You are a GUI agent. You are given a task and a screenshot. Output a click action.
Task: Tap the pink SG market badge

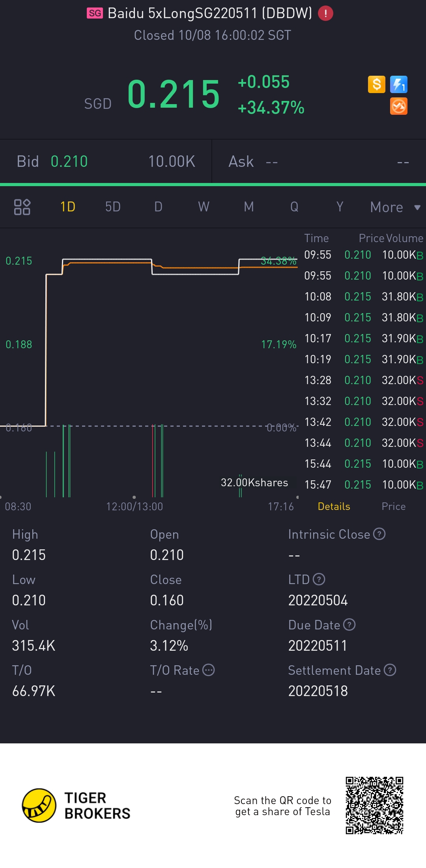[95, 13]
